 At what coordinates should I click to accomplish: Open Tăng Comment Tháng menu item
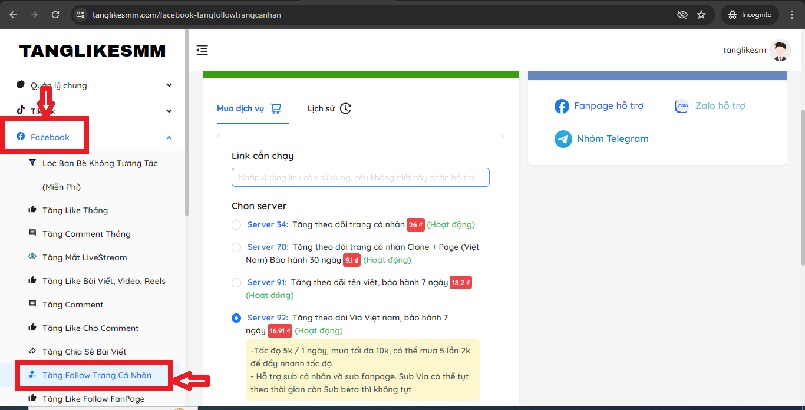(86, 234)
